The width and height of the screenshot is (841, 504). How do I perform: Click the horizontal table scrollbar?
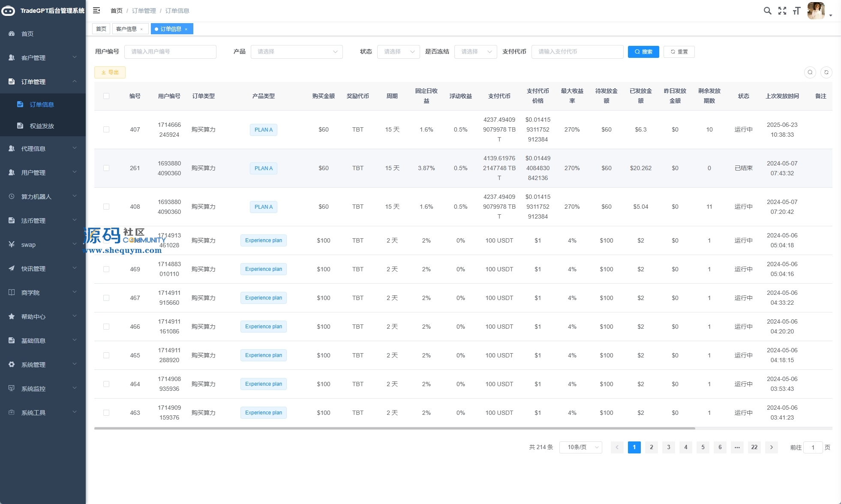pos(394,428)
